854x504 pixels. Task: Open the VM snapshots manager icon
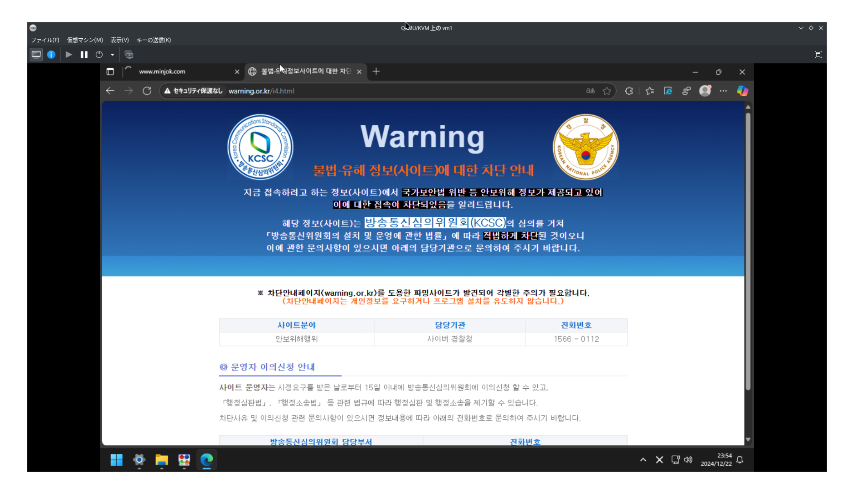[x=129, y=55]
